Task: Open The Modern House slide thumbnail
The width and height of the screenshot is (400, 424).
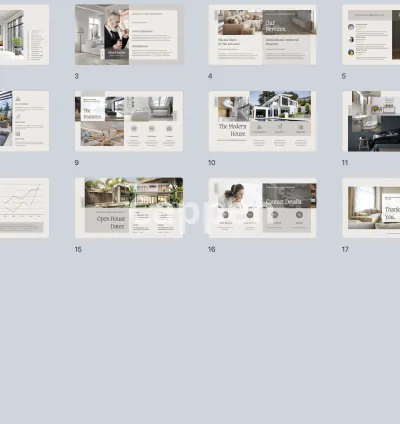Action: coord(262,121)
